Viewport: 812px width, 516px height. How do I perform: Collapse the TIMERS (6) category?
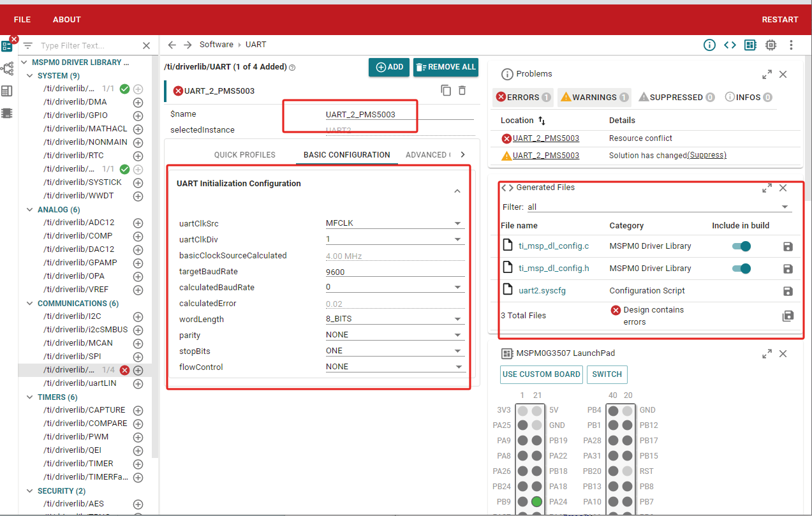[30, 397]
